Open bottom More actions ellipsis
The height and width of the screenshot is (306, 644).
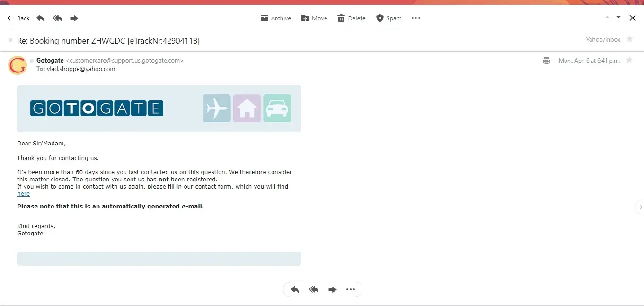pyautogui.click(x=351, y=289)
